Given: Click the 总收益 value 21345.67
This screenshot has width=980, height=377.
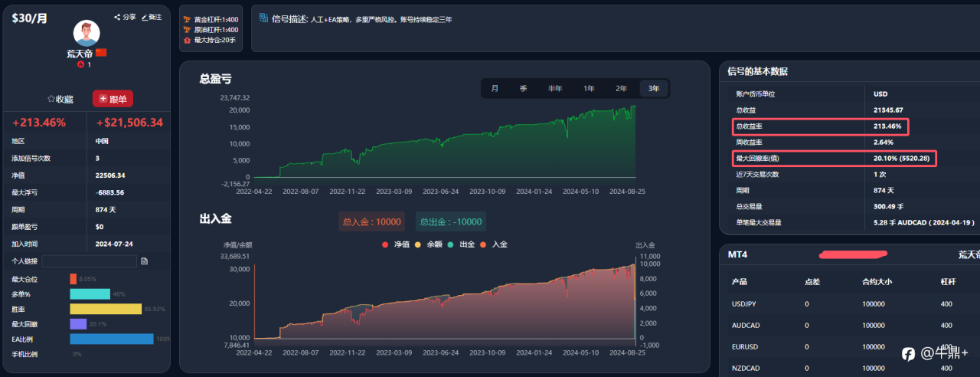Looking at the screenshot, I should [x=889, y=110].
